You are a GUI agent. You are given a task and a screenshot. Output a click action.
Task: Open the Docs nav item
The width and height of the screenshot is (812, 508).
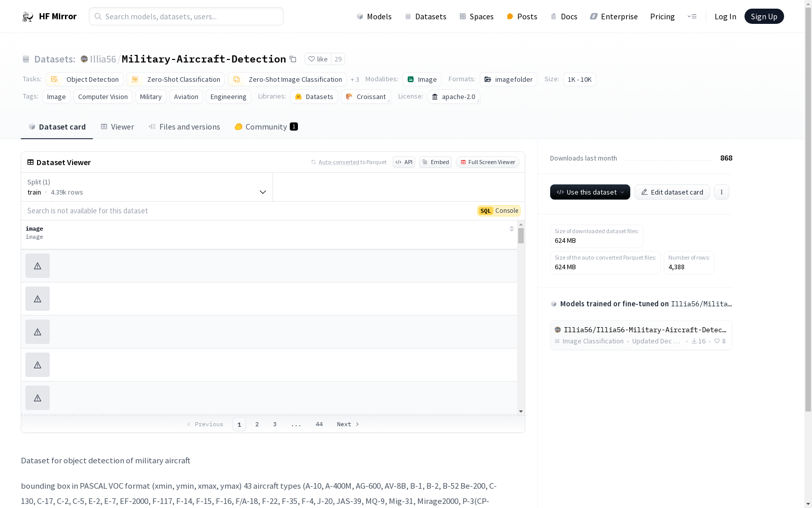564,16
